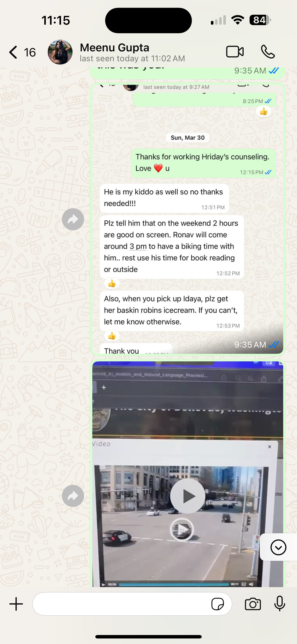
Task: Open attachment menu with plus icon
Action: tap(16, 604)
